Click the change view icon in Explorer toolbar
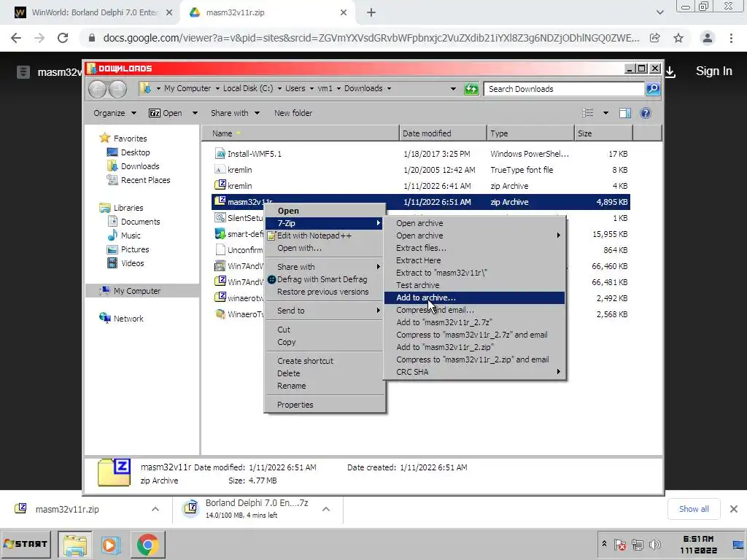The height and width of the screenshot is (560, 747). (588, 113)
